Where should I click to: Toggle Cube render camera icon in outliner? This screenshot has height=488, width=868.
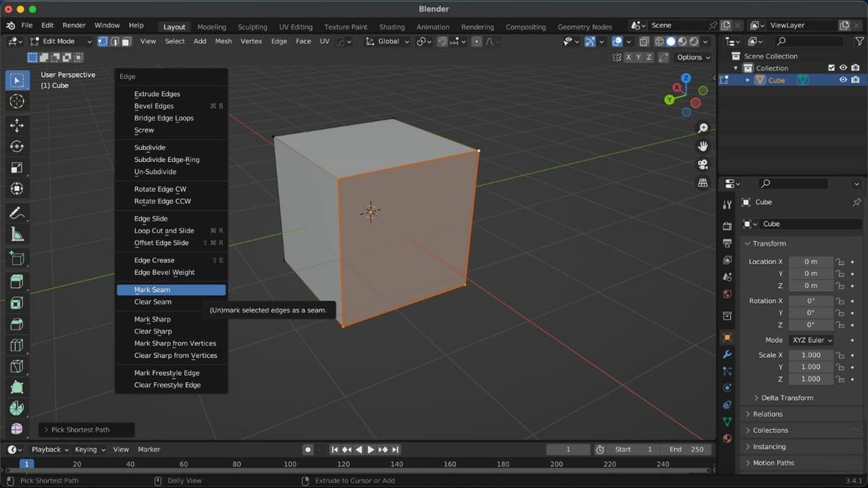pyautogui.click(x=856, y=80)
